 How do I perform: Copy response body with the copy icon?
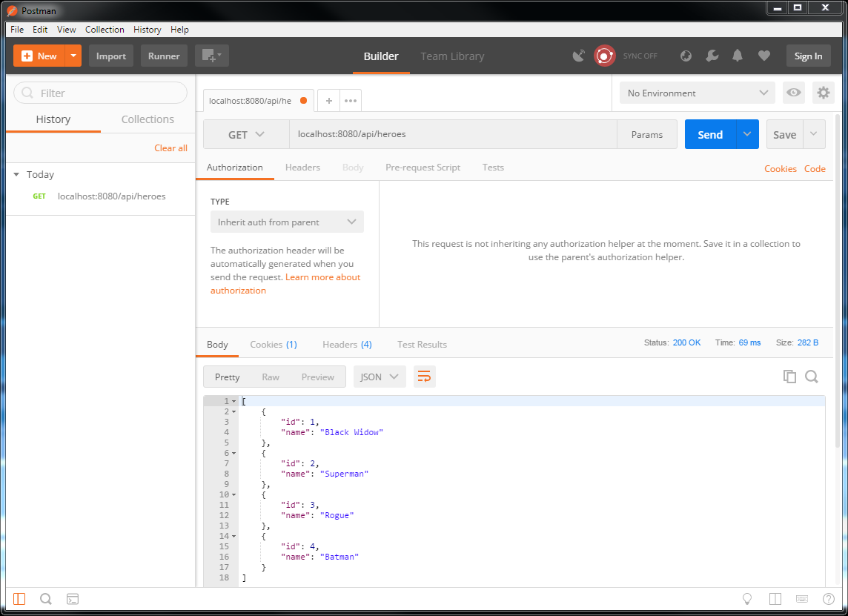789,377
